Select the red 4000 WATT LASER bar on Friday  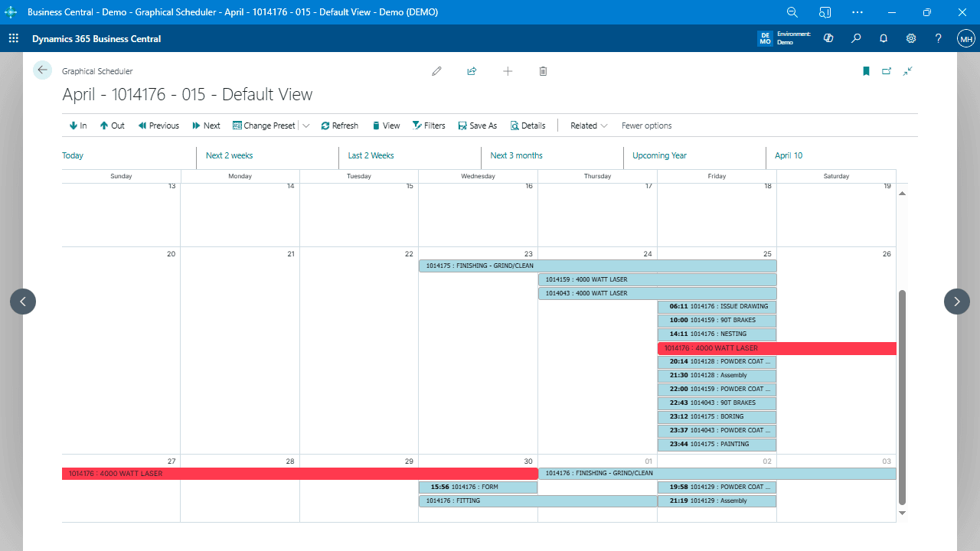[x=776, y=348]
